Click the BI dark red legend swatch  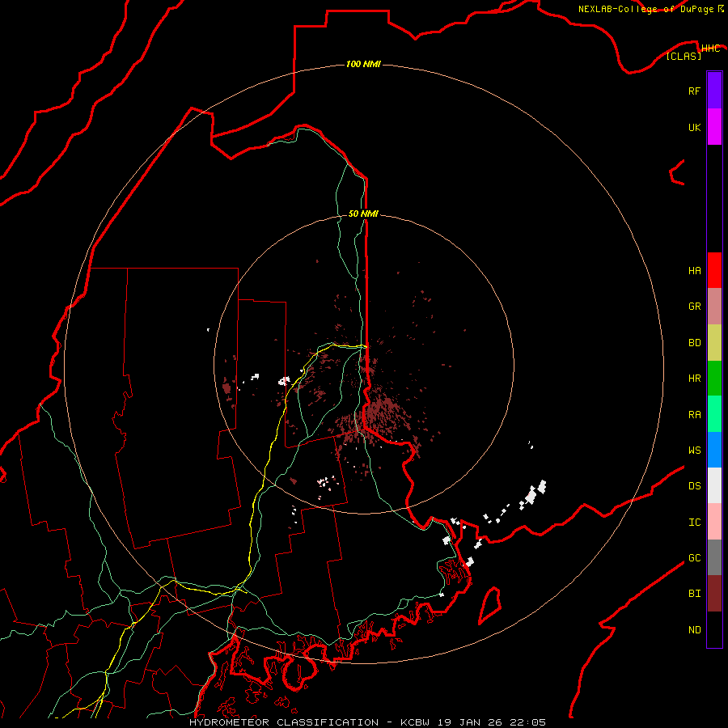pyautogui.click(x=714, y=594)
